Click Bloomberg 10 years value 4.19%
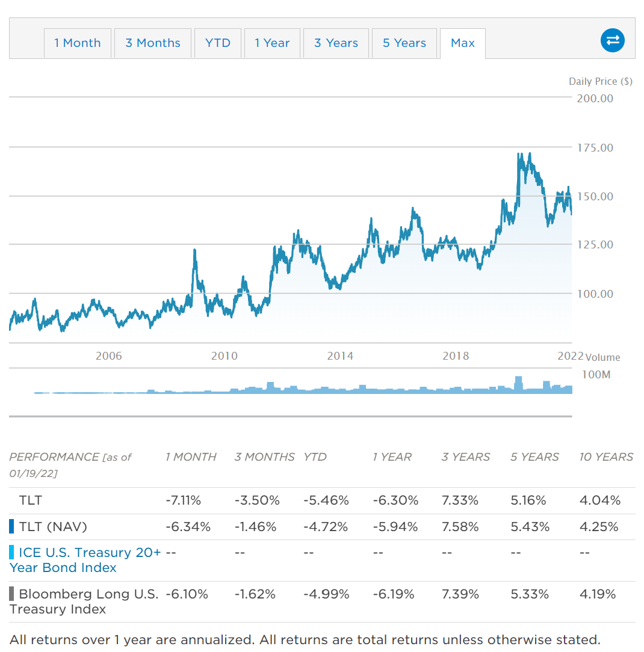The image size is (644, 652). 598,594
